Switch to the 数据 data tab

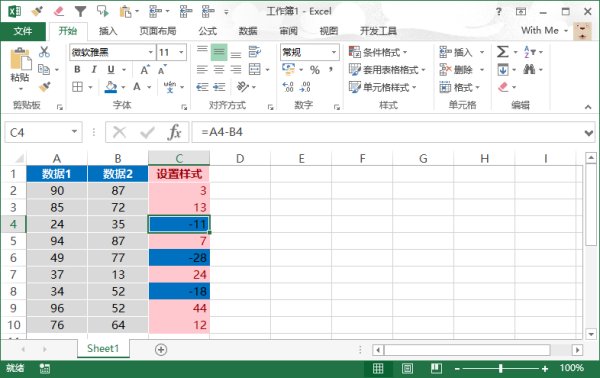point(248,31)
